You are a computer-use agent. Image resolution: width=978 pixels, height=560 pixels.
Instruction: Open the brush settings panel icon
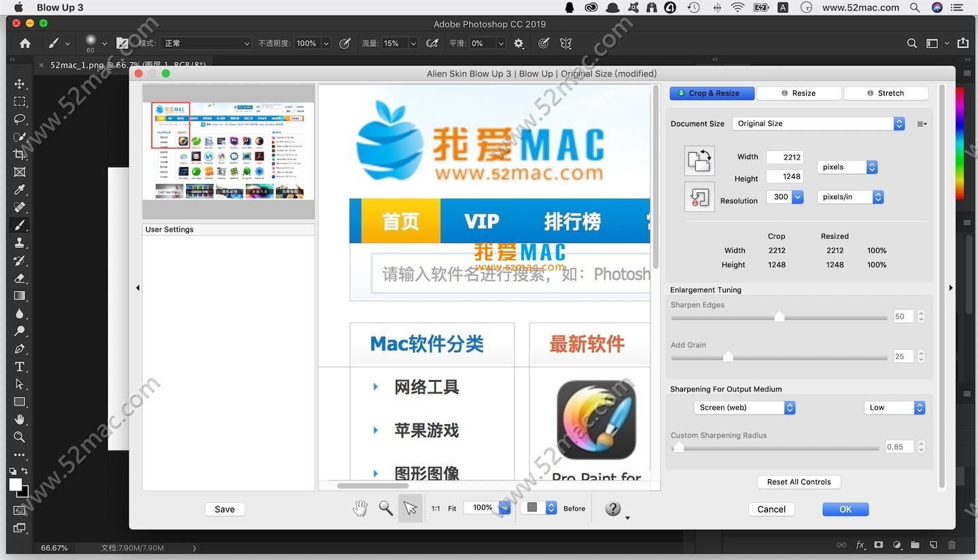coord(122,43)
